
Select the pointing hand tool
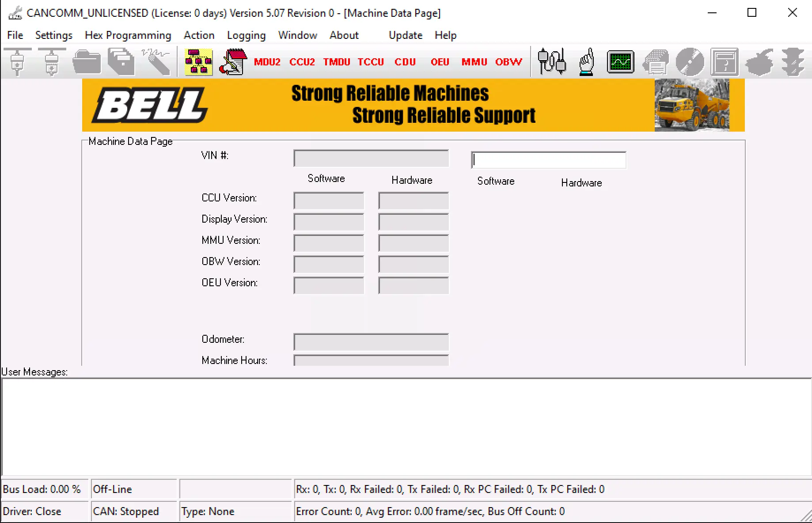click(586, 62)
